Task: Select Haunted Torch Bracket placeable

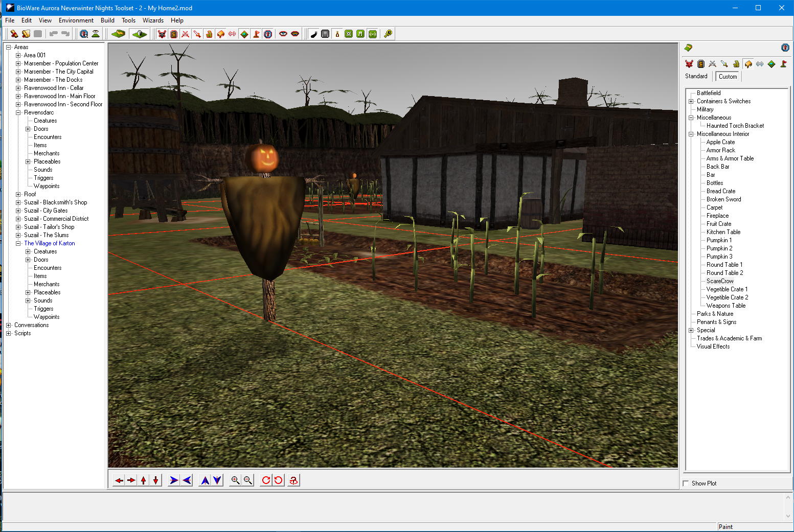Action: pyautogui.click(x=735, y=126)
